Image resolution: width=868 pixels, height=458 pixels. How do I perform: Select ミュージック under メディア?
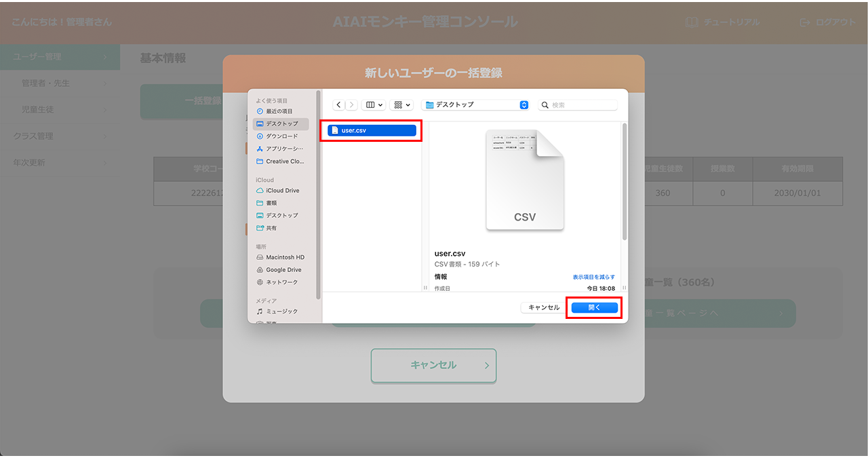281,311
